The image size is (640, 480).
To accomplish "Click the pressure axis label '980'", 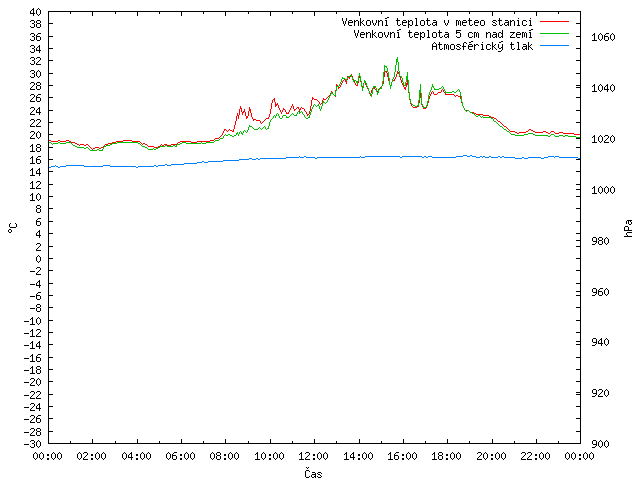I will coord(600,241).
